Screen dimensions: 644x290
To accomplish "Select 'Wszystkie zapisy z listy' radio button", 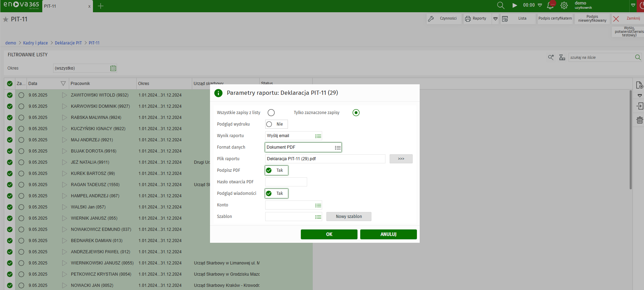I will point(271,113).
